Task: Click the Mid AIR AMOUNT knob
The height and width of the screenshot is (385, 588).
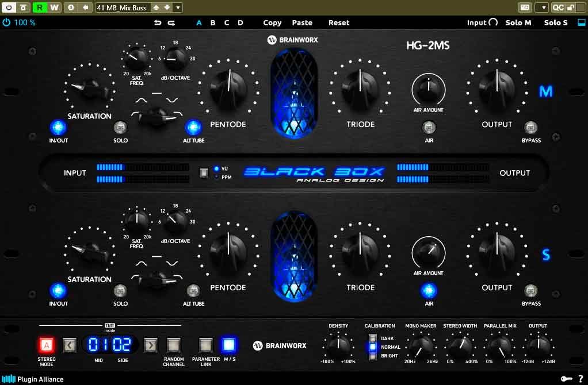Action: click(x=429, y=90)
